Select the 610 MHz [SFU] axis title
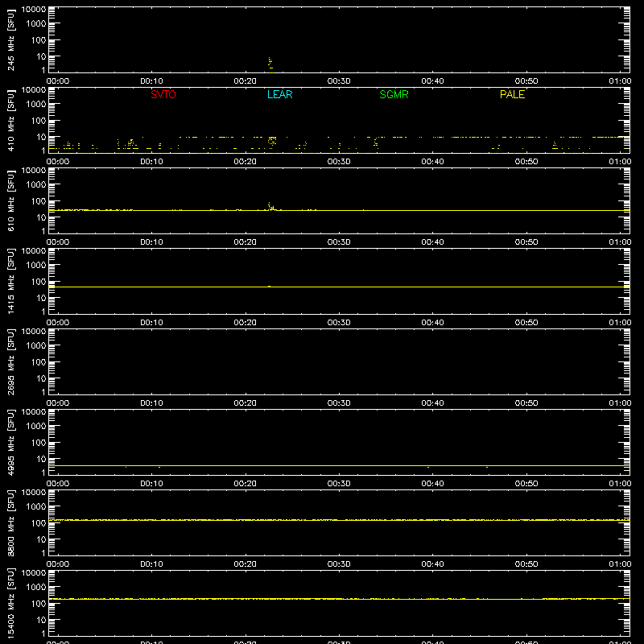The image size is (644, 644). click(10, 200)
